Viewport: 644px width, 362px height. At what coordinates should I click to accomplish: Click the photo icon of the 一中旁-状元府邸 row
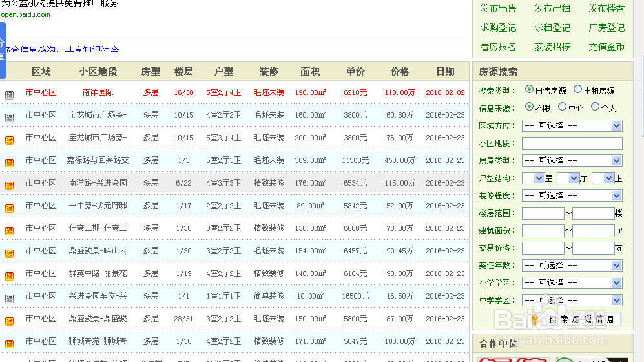point(9,208)
